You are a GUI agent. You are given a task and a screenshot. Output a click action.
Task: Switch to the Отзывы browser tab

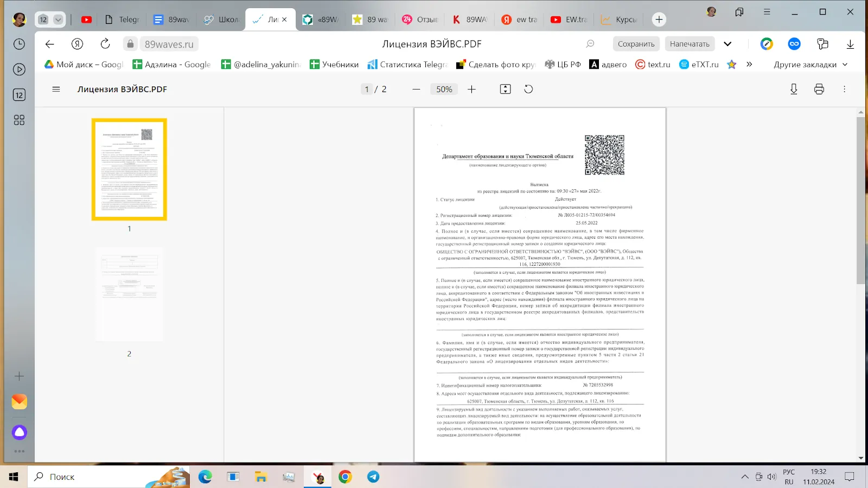[421, 20]
